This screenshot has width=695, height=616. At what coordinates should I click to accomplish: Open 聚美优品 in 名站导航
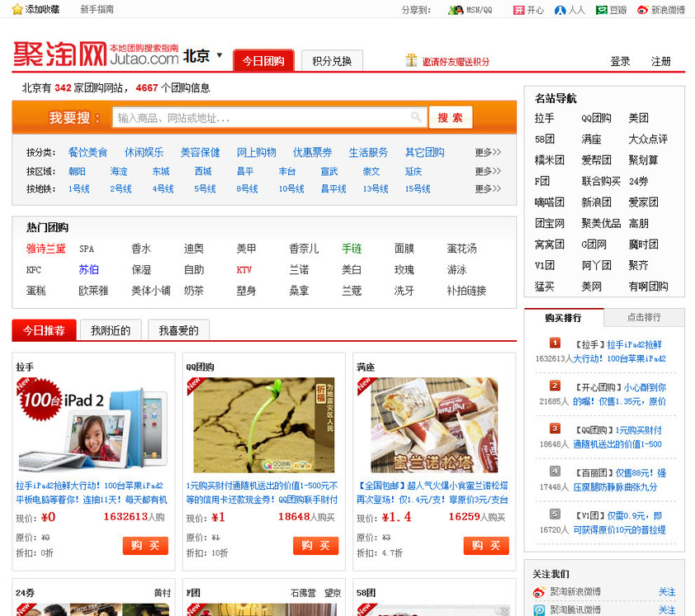point(601,224)
